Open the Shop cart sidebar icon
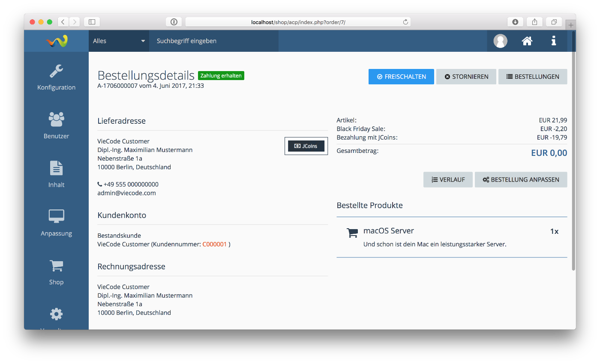 (56, 266)
